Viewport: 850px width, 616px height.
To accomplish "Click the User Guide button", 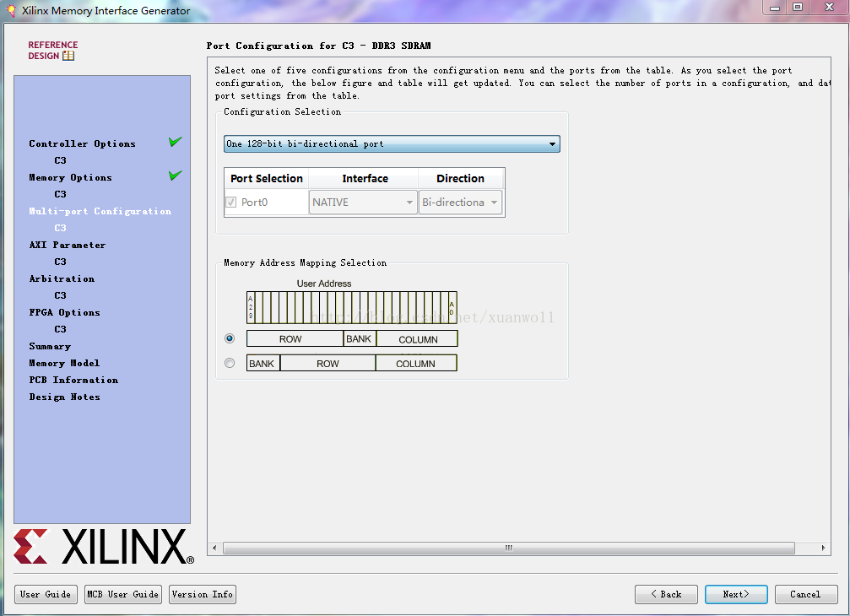I will (x=46, y=594).
